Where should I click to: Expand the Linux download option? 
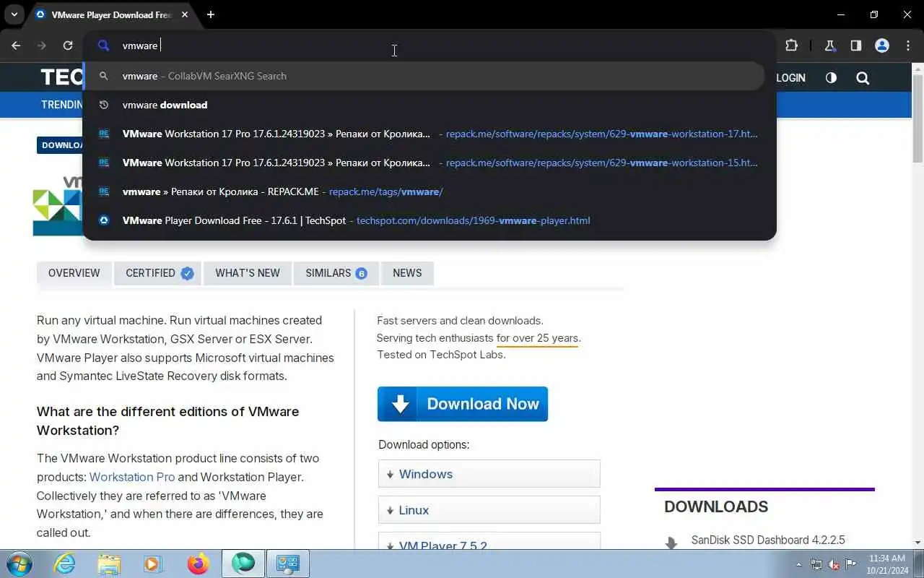pos(489,510)
